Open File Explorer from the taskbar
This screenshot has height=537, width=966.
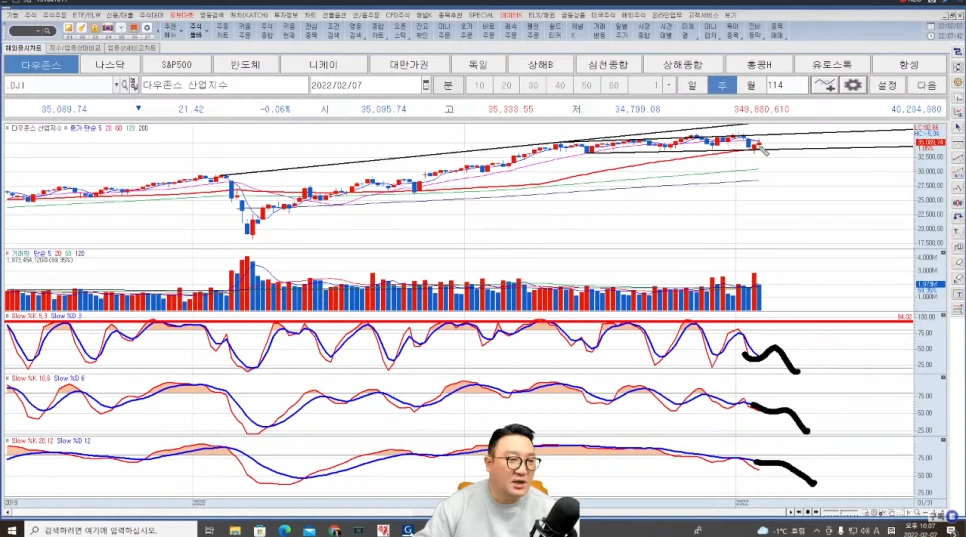coord(235,530)
